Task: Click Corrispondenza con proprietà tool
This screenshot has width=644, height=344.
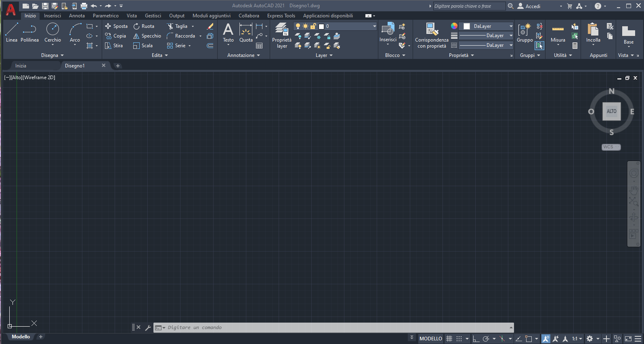Action: point(432,36)
